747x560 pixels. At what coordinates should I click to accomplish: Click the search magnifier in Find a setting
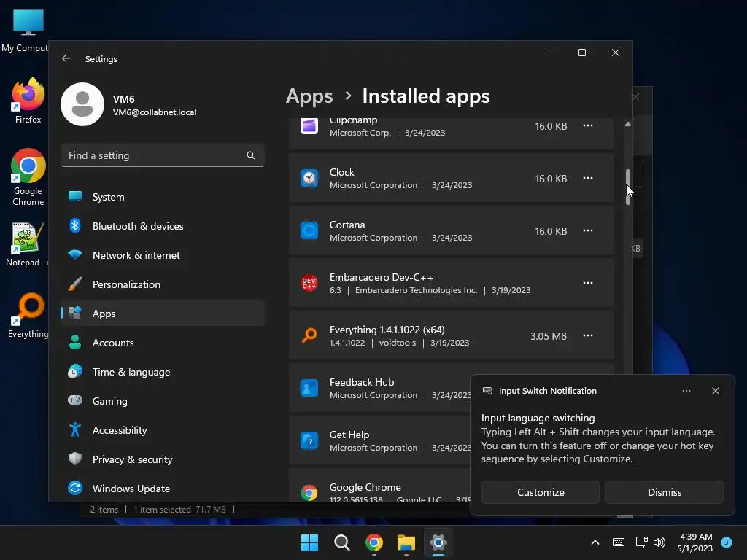(x=251, y=155)
